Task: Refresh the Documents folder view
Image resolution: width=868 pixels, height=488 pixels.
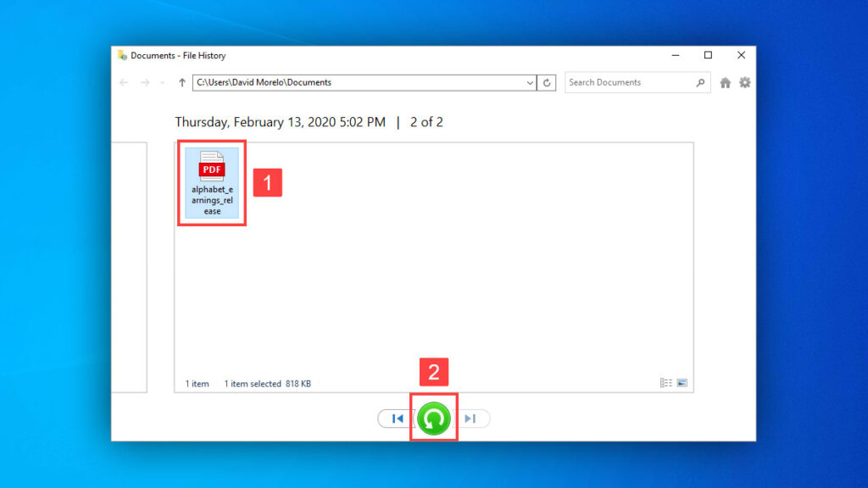Action: coord(548,83)
